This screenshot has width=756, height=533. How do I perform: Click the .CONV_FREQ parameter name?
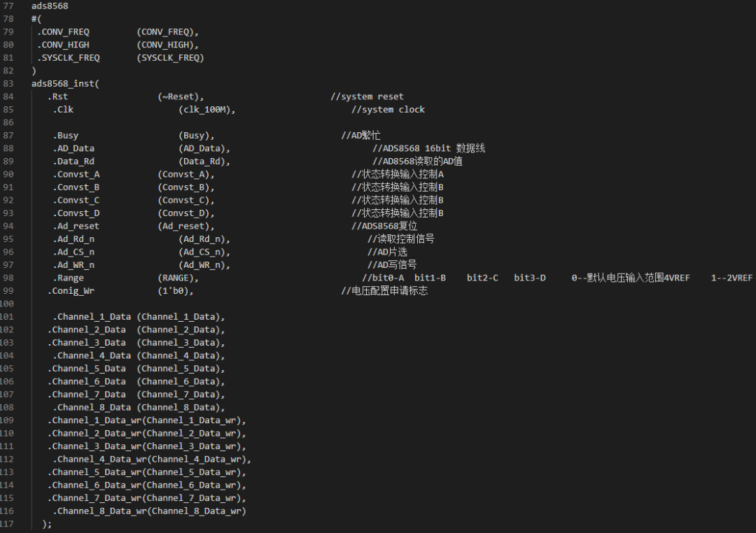pyautogui.click(x=63, y=32)
